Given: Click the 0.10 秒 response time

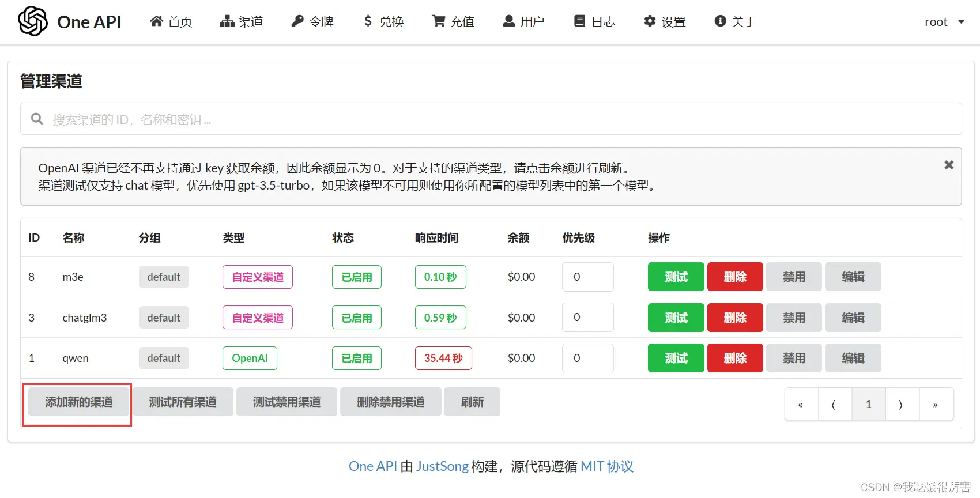Looking at the screenshot, I should point(440,277).
